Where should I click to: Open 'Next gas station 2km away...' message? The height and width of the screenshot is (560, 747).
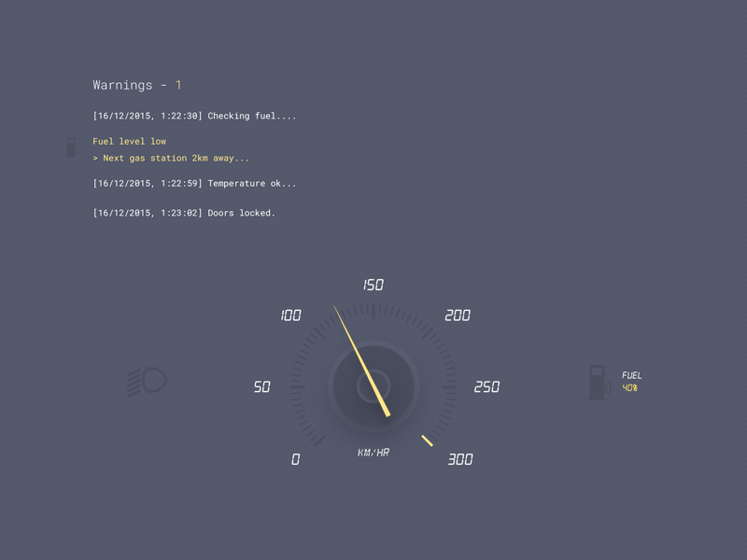coord(171,159)
